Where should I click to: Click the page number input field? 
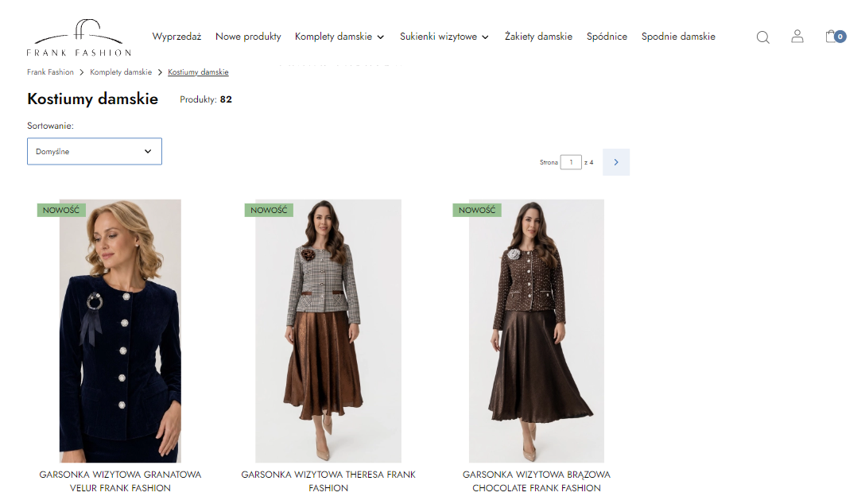tap(571, 162)
